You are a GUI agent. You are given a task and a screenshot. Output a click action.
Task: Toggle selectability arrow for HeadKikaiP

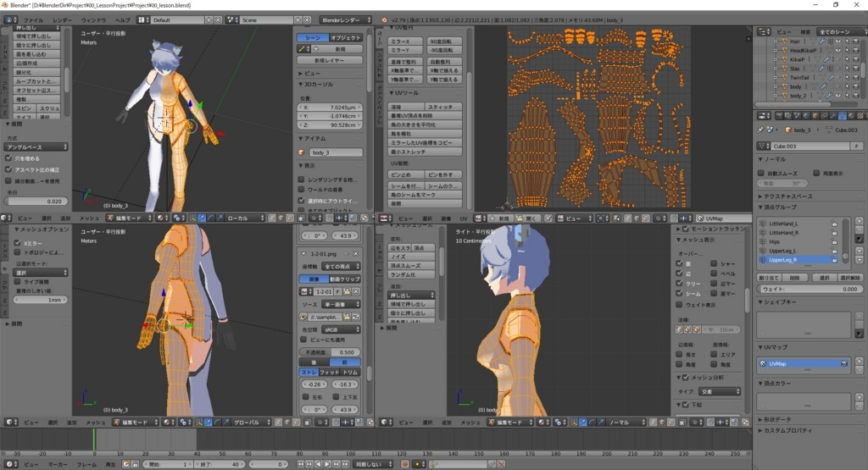tap(847, 50)
